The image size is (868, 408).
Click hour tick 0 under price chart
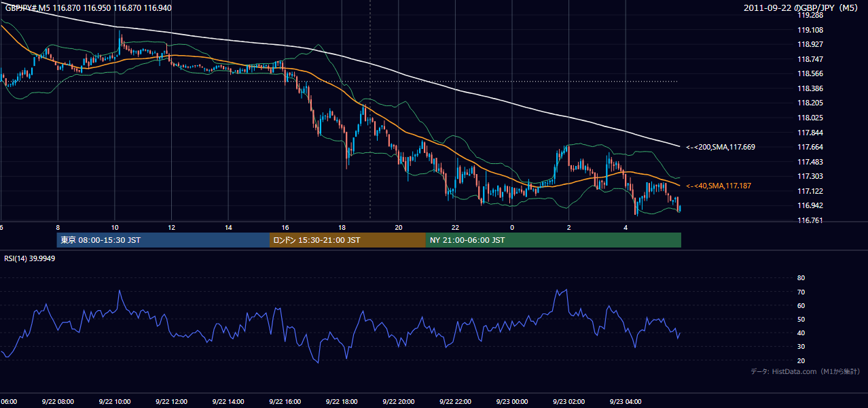(512, 227)
